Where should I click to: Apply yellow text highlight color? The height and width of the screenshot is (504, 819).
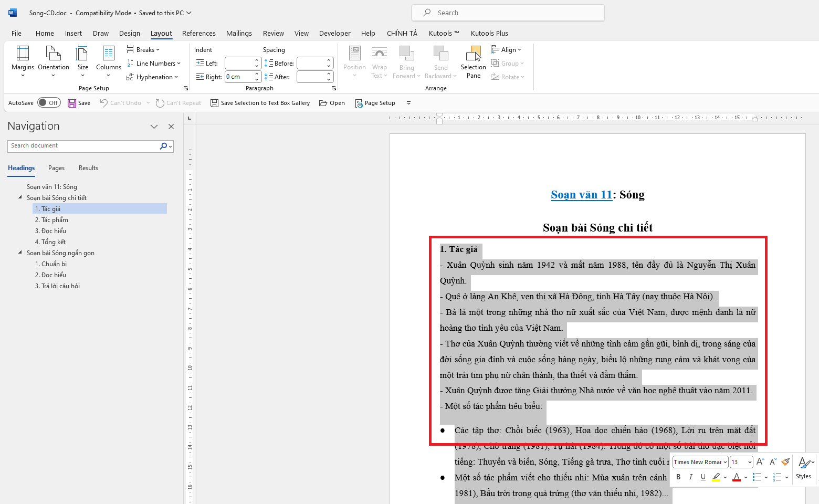716,477
